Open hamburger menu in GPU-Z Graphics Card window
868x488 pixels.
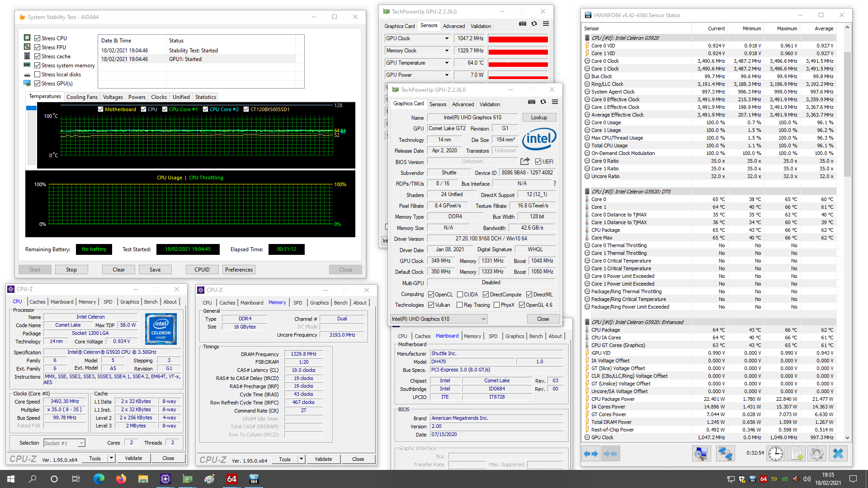click(555, 102)
